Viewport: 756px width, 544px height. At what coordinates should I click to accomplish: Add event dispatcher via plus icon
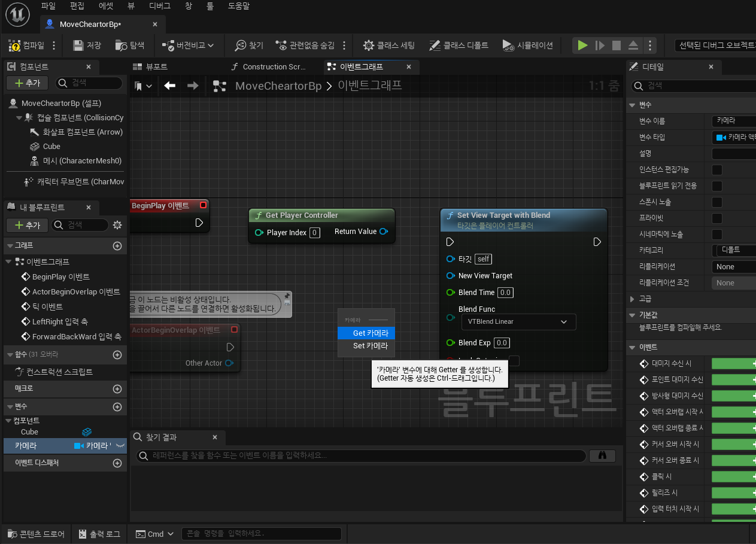coord(117,463)
